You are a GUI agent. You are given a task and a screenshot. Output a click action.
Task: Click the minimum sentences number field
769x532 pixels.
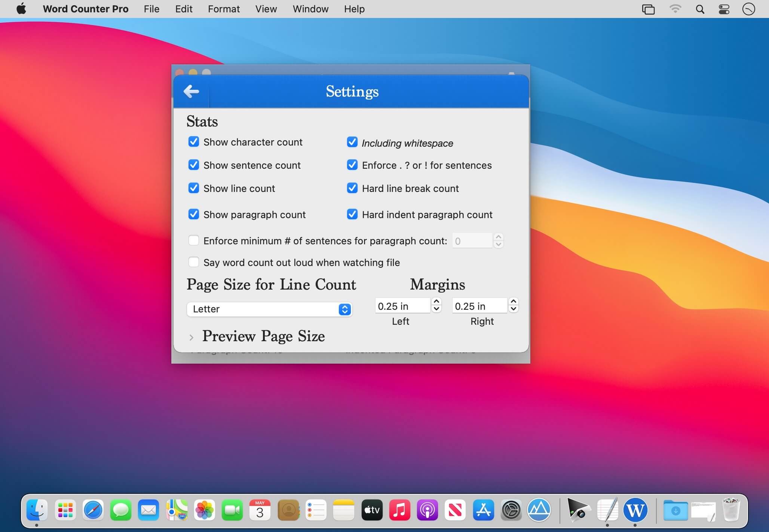click(472, 241)
